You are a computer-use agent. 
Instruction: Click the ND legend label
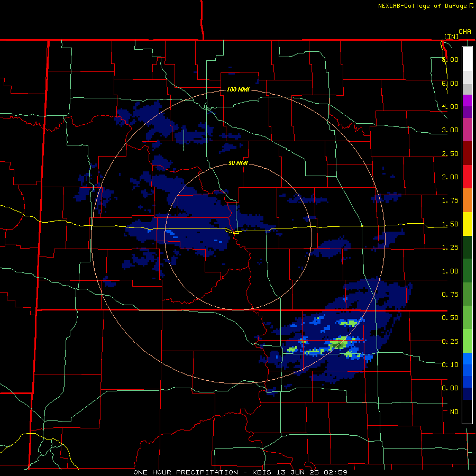454,412
